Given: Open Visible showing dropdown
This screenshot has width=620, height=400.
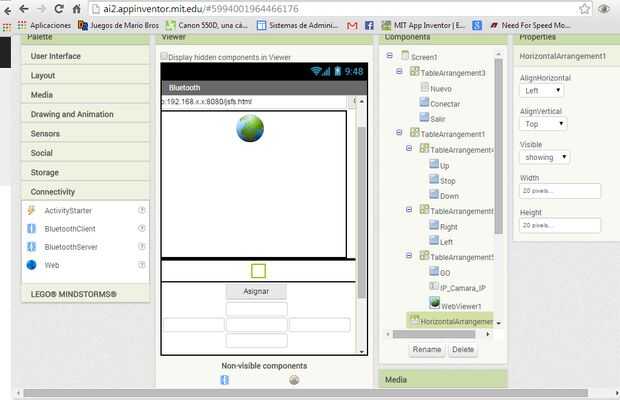Looking at the screenshot, I should tap(545, 157).
